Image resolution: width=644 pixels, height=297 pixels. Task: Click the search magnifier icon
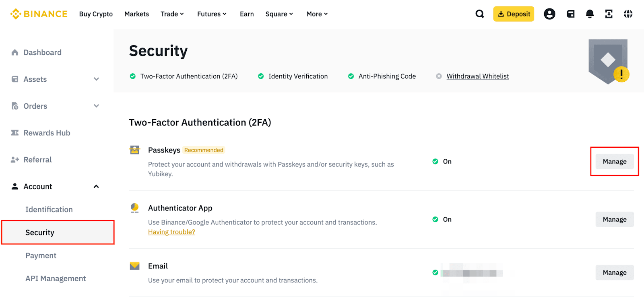(x=479, y=14)
